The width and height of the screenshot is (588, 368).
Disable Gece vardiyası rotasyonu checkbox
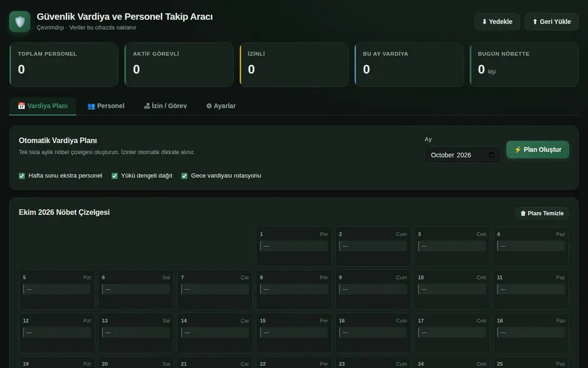[x=185, y=176]
